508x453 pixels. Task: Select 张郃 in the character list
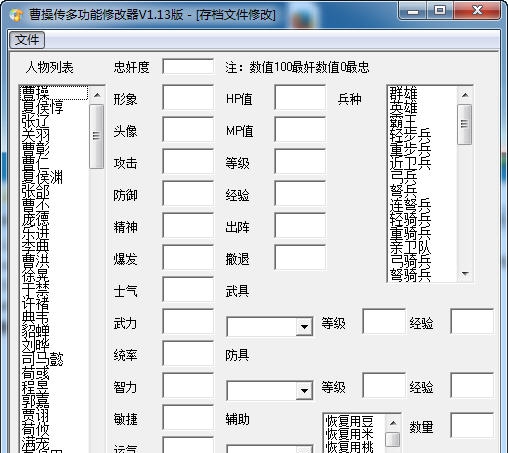(x=54, y=191)
